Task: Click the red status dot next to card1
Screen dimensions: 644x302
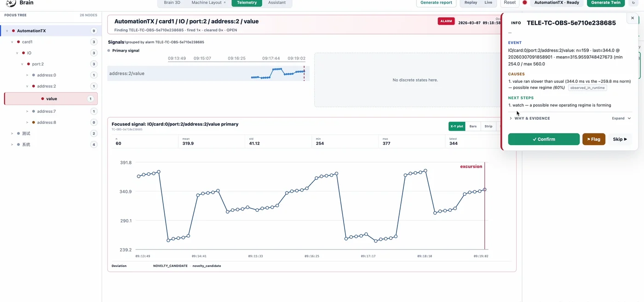Action: (x=18, y=42)
